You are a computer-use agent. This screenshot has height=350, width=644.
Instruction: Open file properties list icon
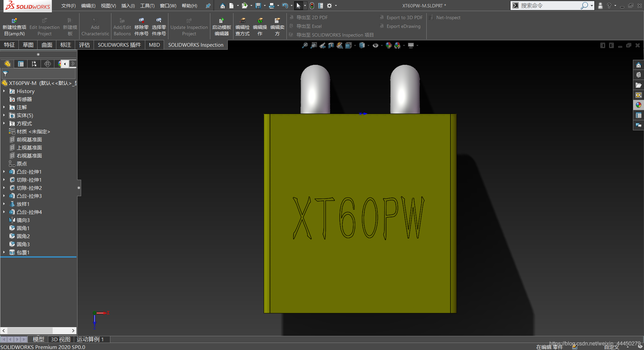click(x=321, y=6)
